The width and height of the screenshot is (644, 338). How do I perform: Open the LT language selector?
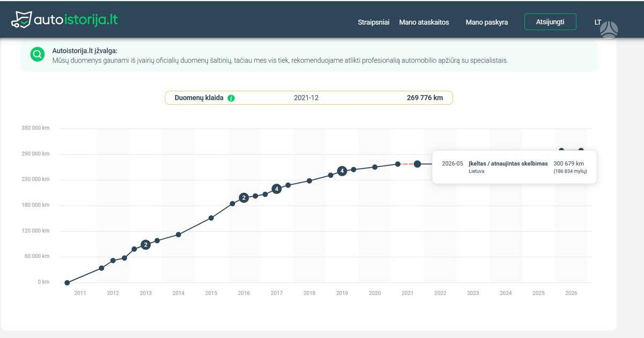598,23
